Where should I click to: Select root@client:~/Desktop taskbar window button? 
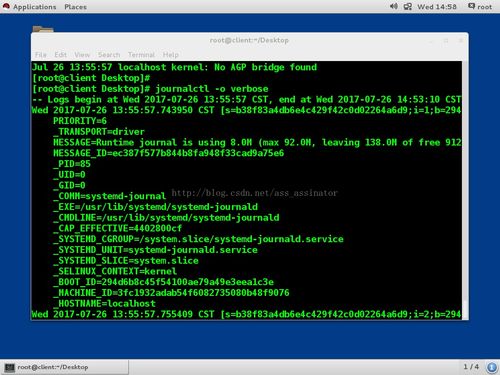64,367
